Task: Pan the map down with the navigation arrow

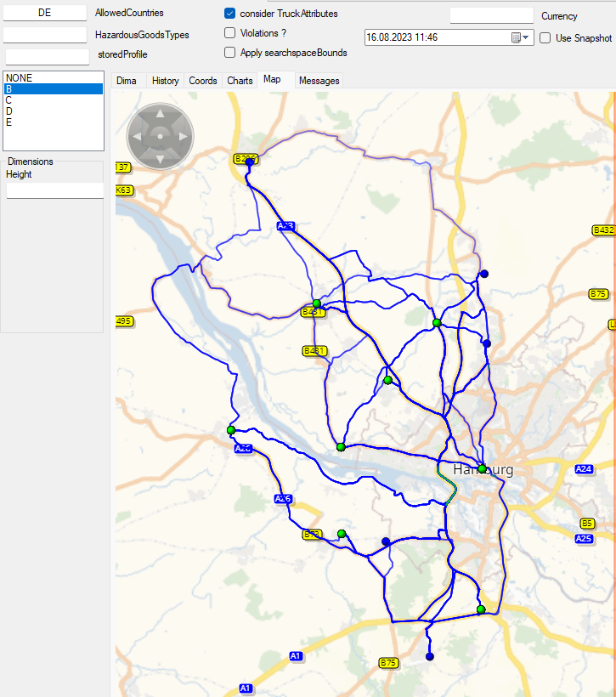Action: click(160, 158)
